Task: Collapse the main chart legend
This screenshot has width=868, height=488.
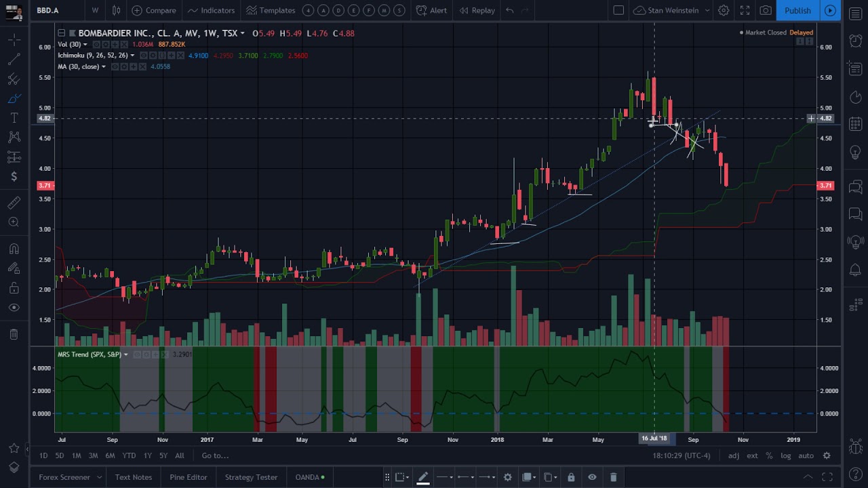Action: 62,33
